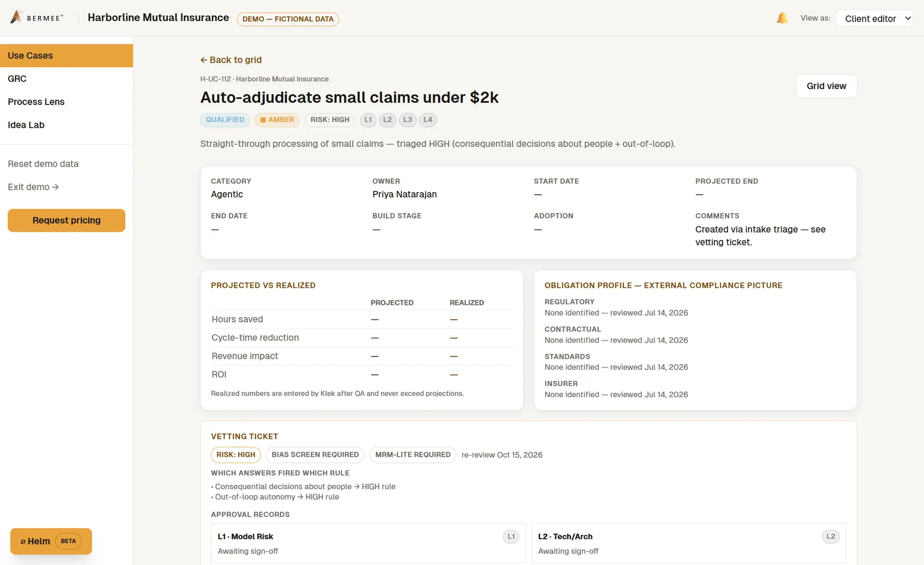Click Hours saved row label
924x565 pixels.
tap(238, 320)
